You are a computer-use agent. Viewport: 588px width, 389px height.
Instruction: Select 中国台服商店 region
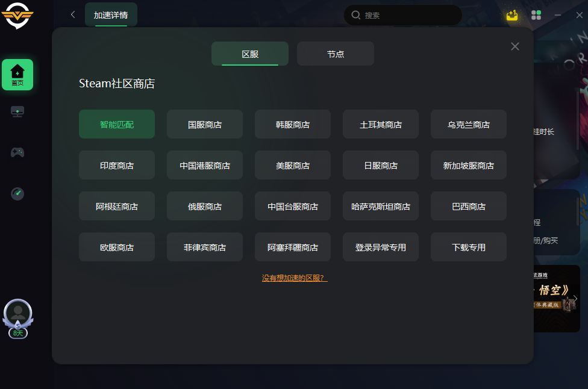click(293, 206)
